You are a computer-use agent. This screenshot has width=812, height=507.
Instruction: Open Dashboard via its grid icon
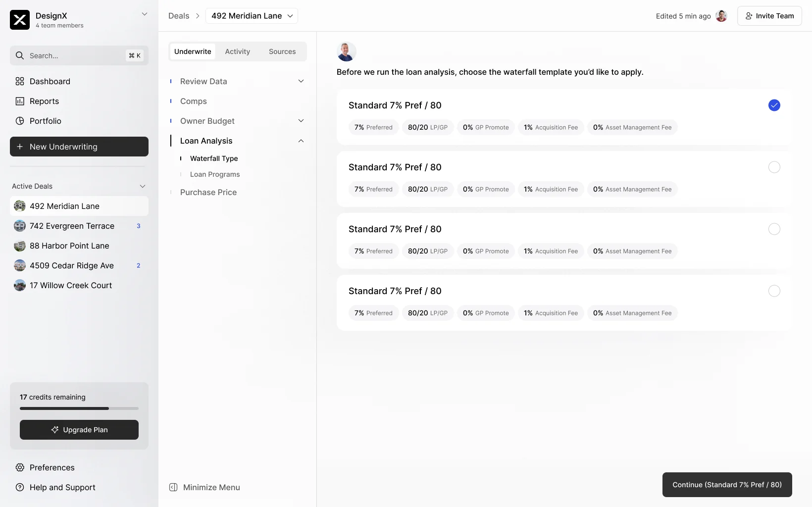coord(20,81)
